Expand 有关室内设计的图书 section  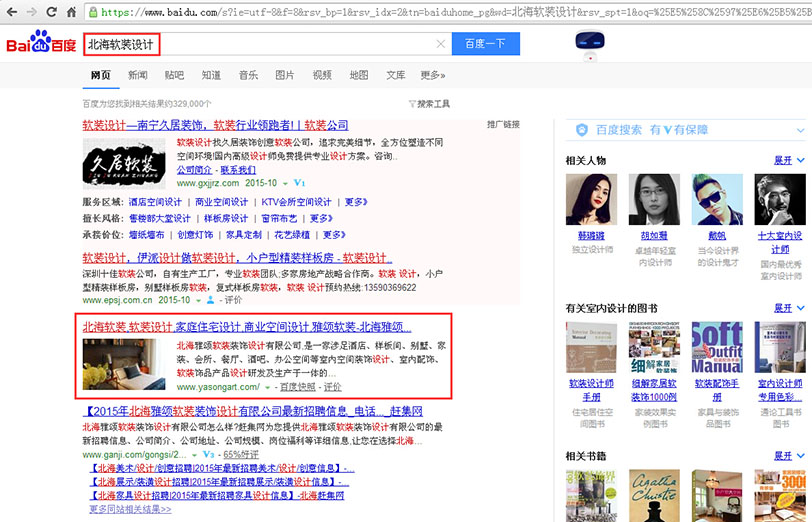pos(789,308)
